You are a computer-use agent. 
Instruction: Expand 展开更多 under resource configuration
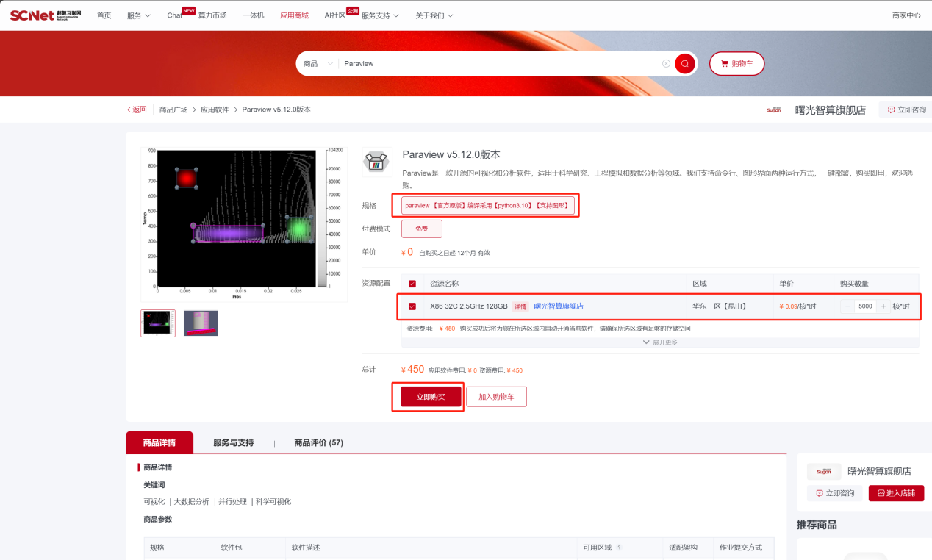pos(659,342)
